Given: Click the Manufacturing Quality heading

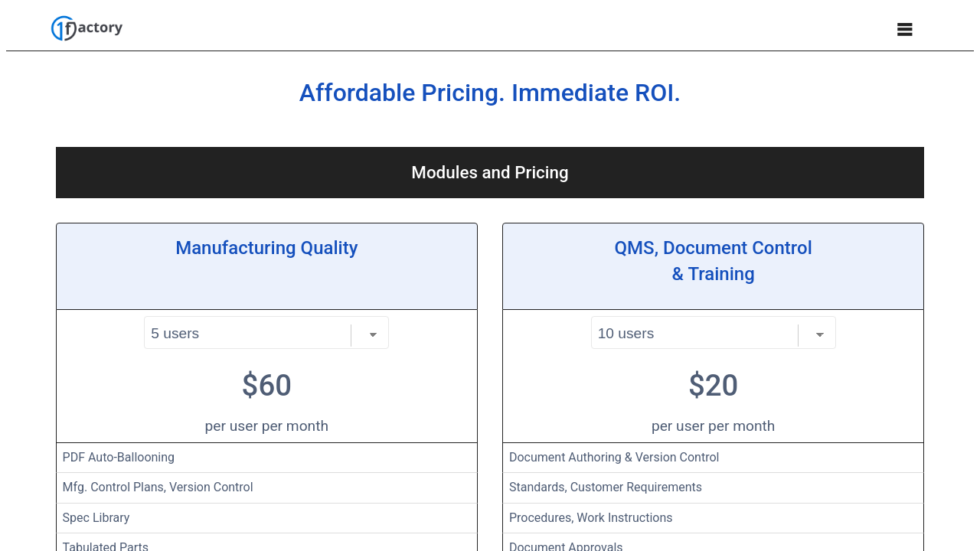Looking at the screenshot, I should (266, 248).
